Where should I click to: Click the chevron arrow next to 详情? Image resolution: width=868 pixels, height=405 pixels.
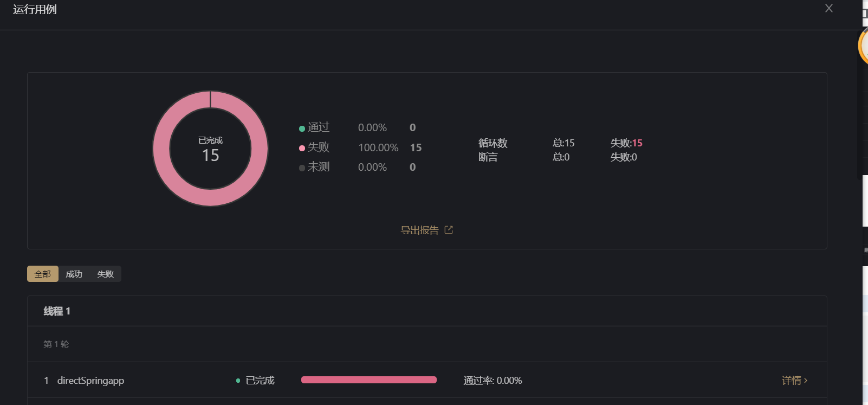point(806,381)
